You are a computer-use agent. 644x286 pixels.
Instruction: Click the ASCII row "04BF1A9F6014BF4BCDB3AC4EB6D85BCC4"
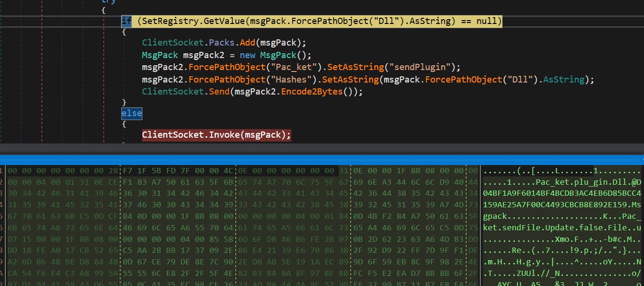click(x=562, y=194)
